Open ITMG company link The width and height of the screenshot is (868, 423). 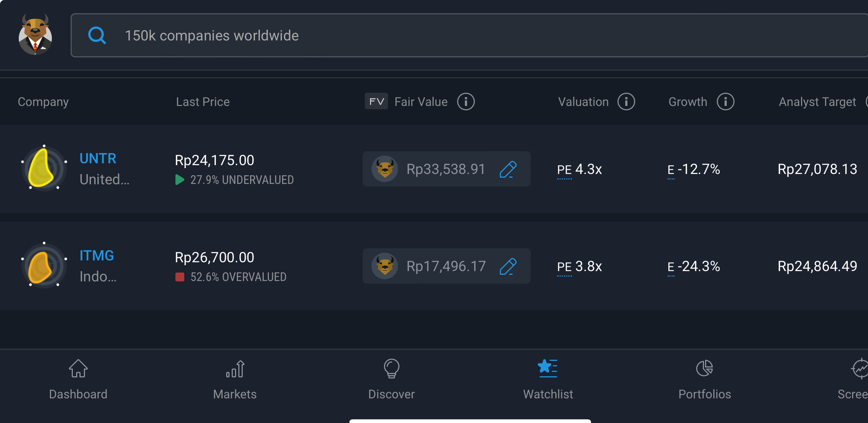97,256
